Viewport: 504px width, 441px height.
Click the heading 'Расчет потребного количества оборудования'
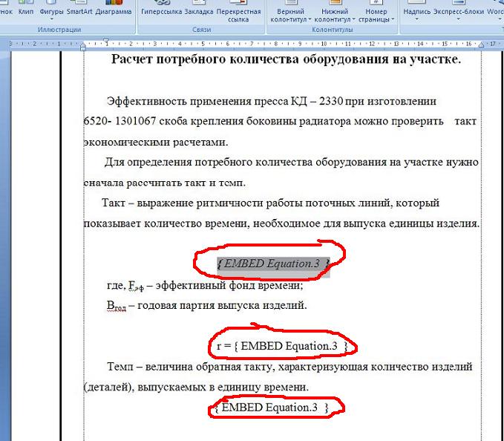[x=286, y=59]
